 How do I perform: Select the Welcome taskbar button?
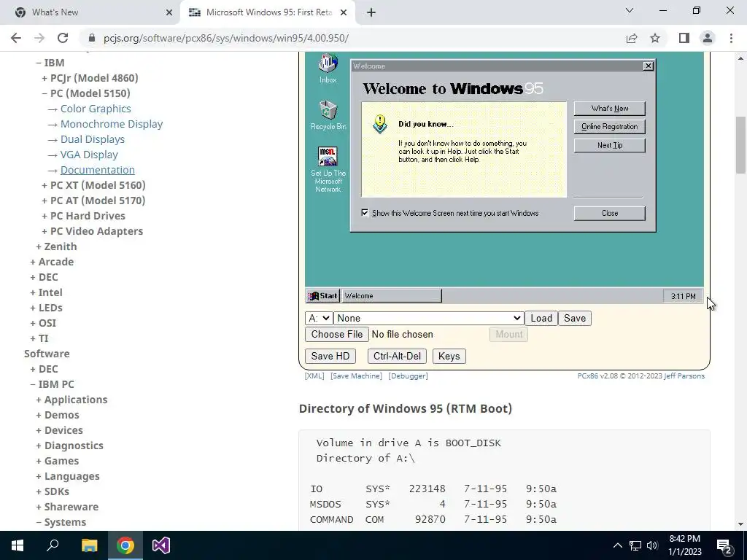pyautogui.click(x=392, y=296)
